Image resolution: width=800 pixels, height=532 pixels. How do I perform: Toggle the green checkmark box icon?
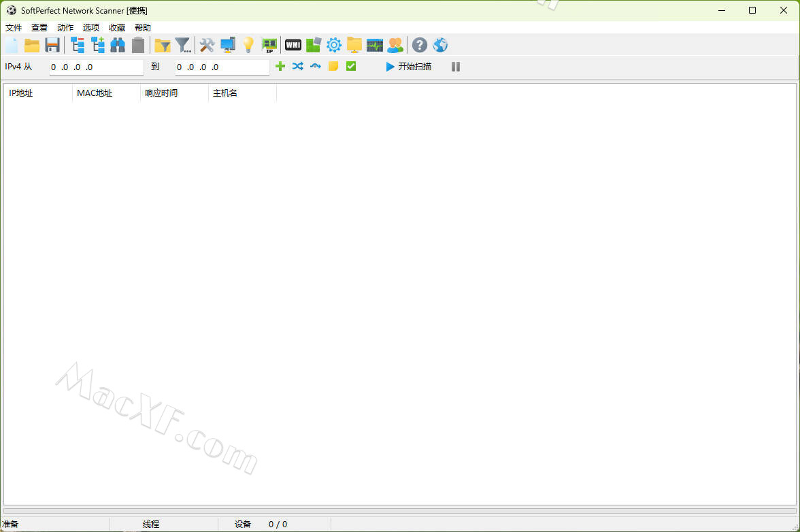pos(351,66)
